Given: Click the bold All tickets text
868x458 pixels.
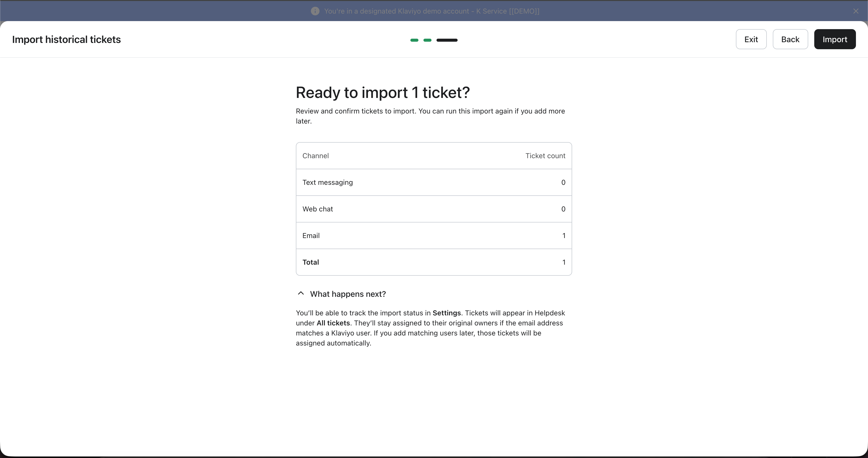Looking at the screenshot, I should point(333,323).
